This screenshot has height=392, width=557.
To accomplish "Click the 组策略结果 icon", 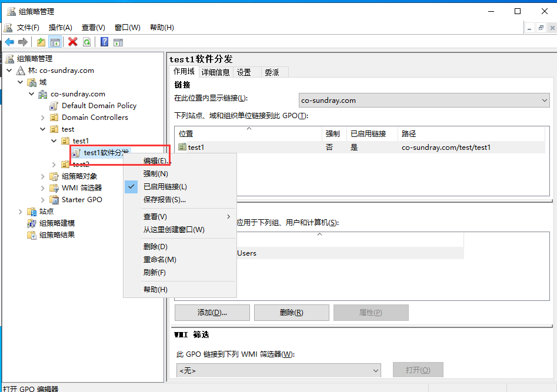I will coord(32,235).
